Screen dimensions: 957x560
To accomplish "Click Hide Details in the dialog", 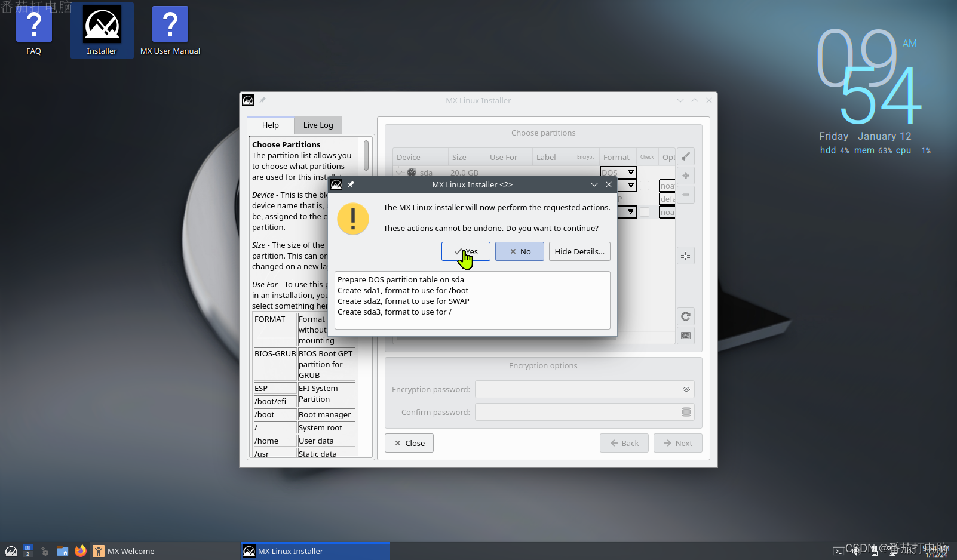I will point(579,251).
